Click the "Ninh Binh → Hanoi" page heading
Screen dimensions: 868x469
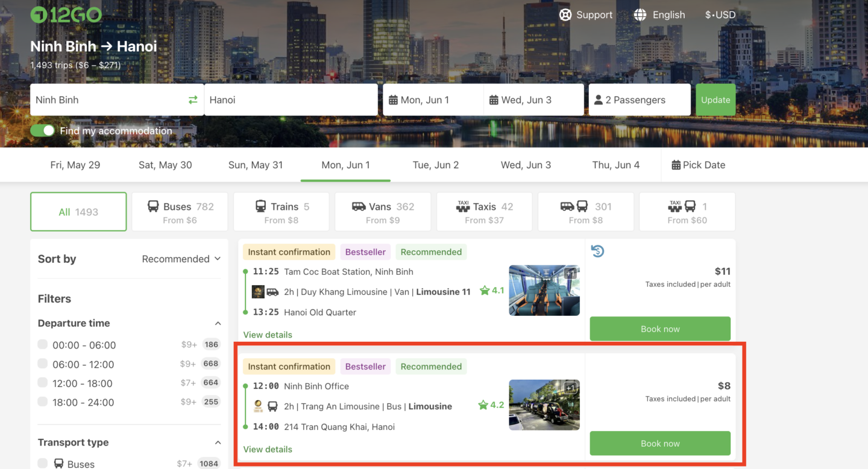(x=93, y=46)
